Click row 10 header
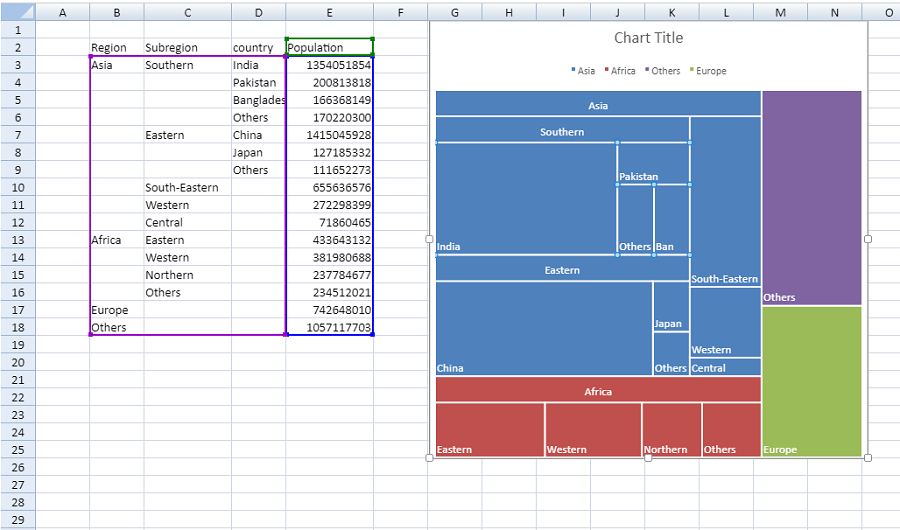The image size is (900, 530). [17, 187]
